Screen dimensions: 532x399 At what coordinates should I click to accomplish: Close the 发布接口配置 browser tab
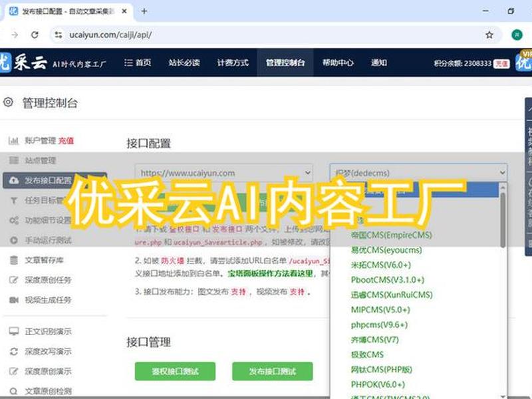pyautogui.click(x=124, y=11)
